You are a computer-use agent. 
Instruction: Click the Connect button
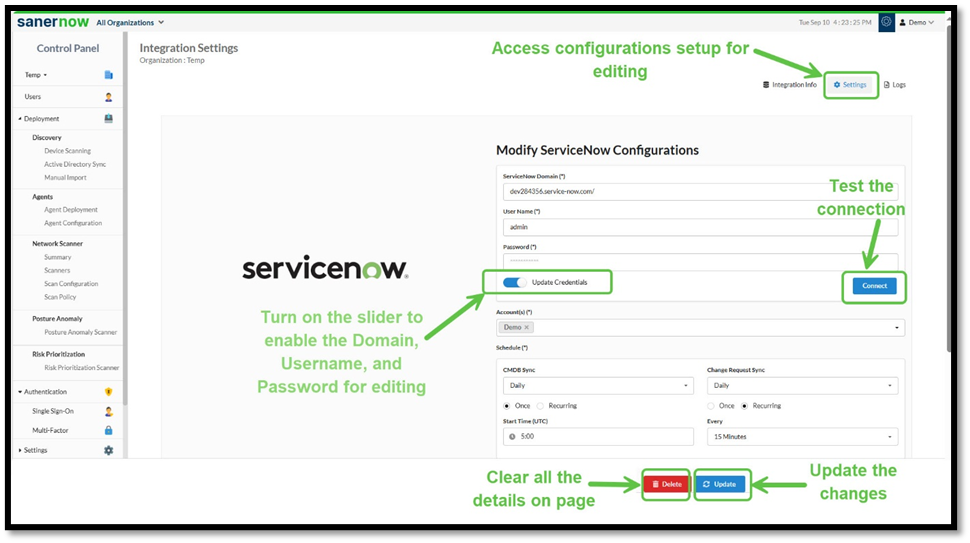tap(874, 286)
